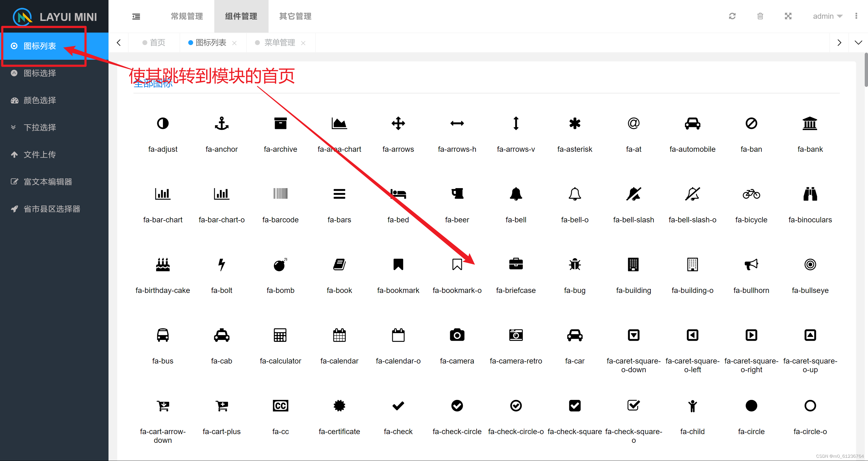Collapse the sidebar with the fold icon
Screen dimensions: 868x461
136,16
